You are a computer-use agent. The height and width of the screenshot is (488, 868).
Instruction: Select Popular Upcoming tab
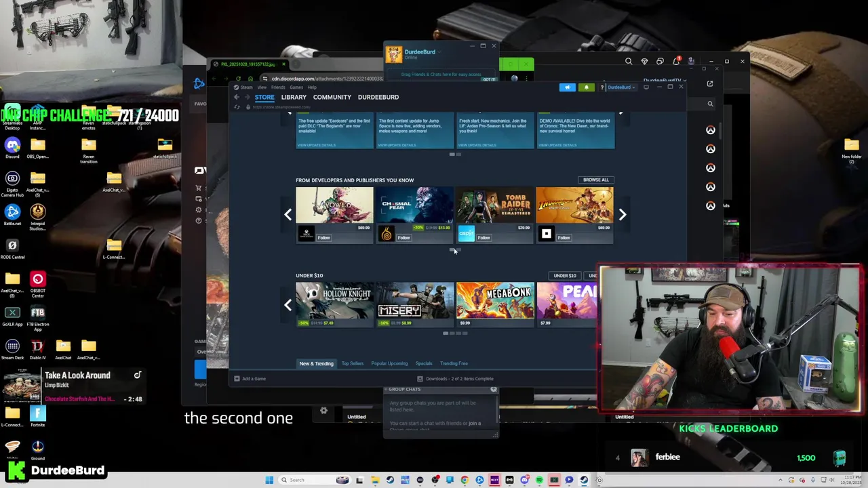point(389,363)
